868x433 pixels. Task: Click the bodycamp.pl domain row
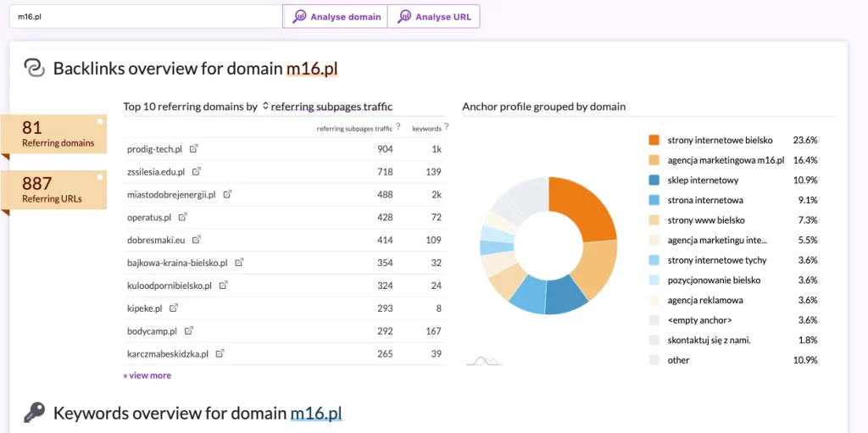coord(153,331)
